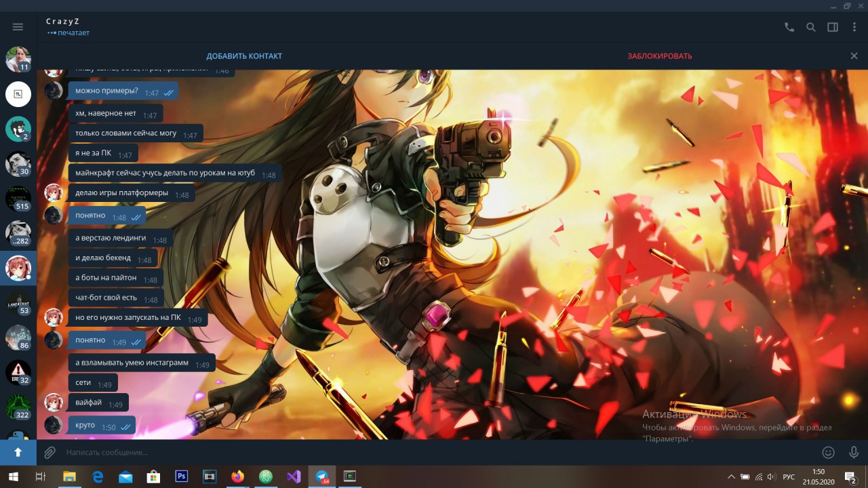
Task: Open Visual Studio from taskbar
Action: (x=293, y=476)
